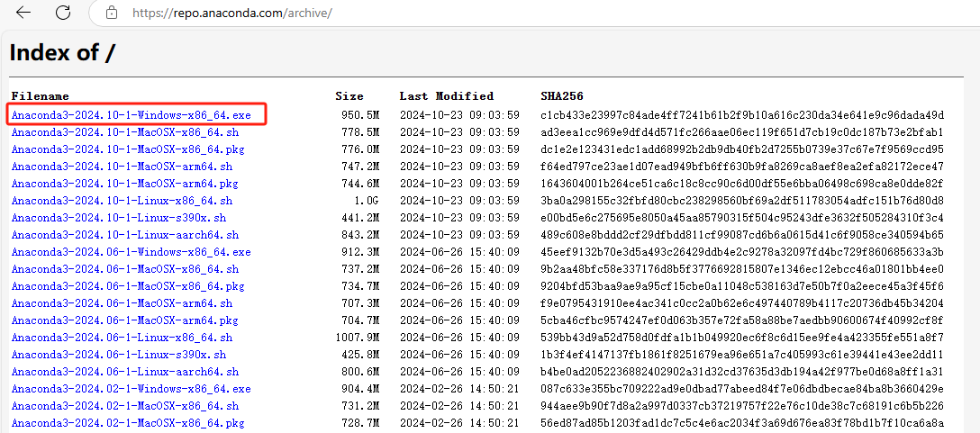Click the 441.2M size value
Image resolution: width=980 pixels, height=433 pixels.
[x=360, y=218]
